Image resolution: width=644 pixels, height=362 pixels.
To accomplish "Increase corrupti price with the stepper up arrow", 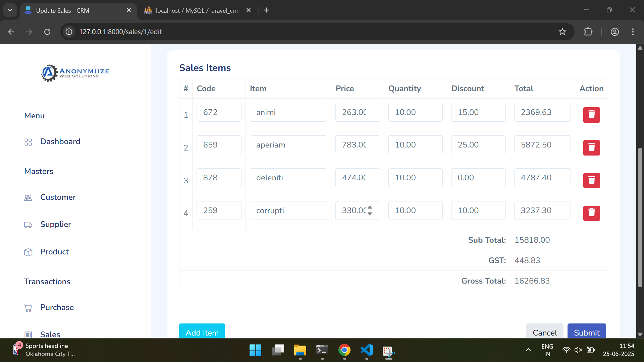I will click(x=370, y=207).
